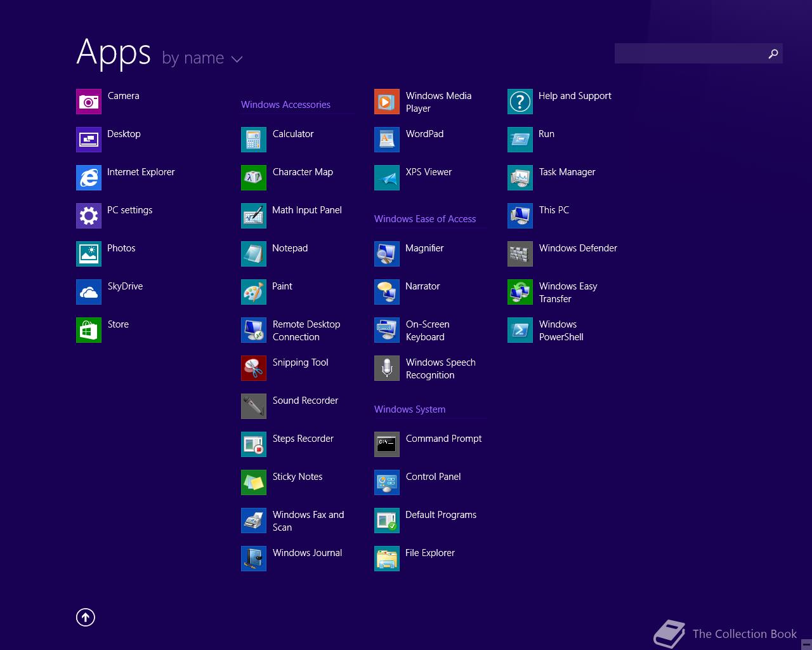Open the SkyDrive cloud icon
This screenshot has width=812, height=650.
(89, 292)
